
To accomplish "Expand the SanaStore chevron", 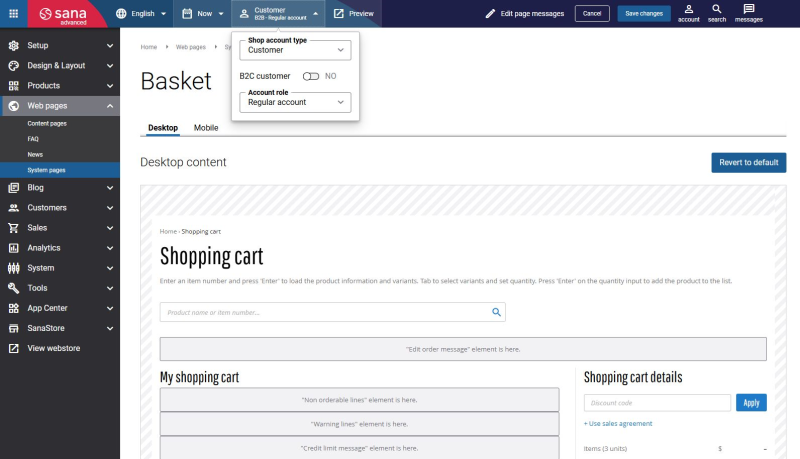I will (110, 328).
